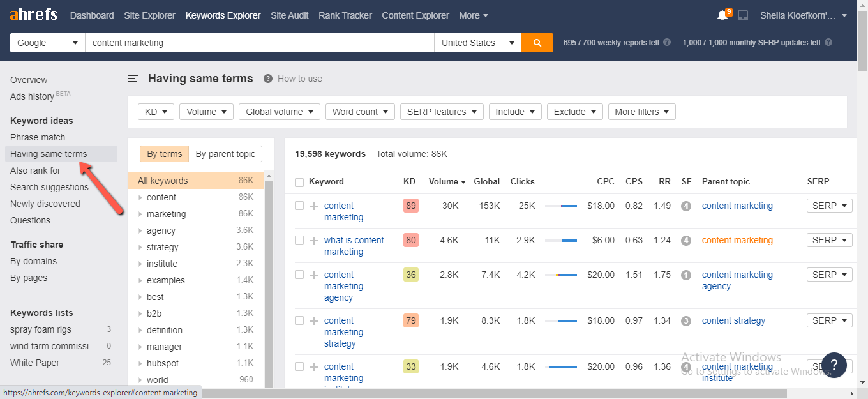Screen dimensions: 868x399
Task: Open Site Explorer in top navigation
Action: click(150, 15)
